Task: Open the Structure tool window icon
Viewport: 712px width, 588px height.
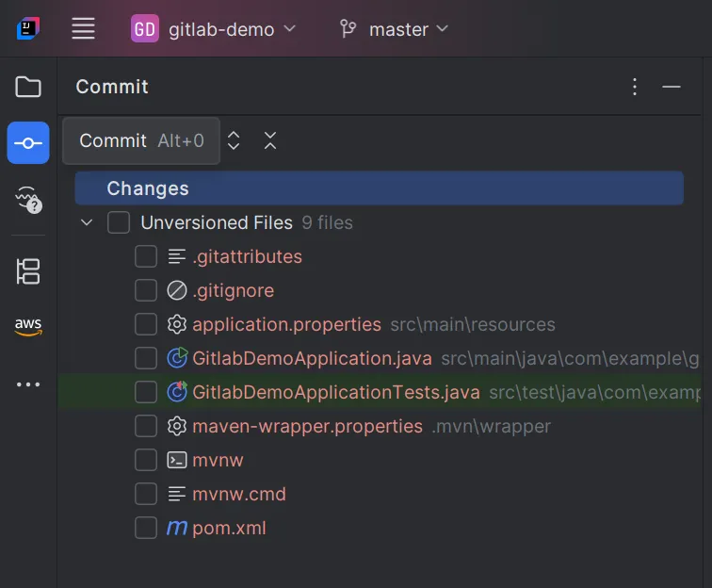Action: [28, 271]
